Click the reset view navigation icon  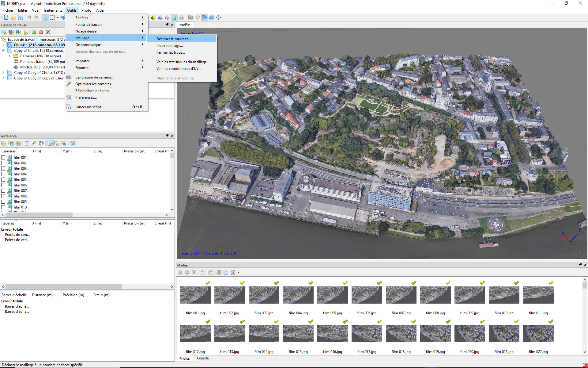(218, 17)
